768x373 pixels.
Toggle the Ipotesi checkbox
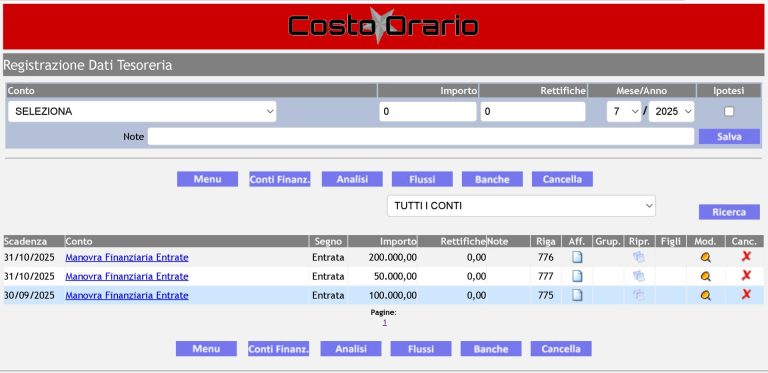click(x=729, y=112)
